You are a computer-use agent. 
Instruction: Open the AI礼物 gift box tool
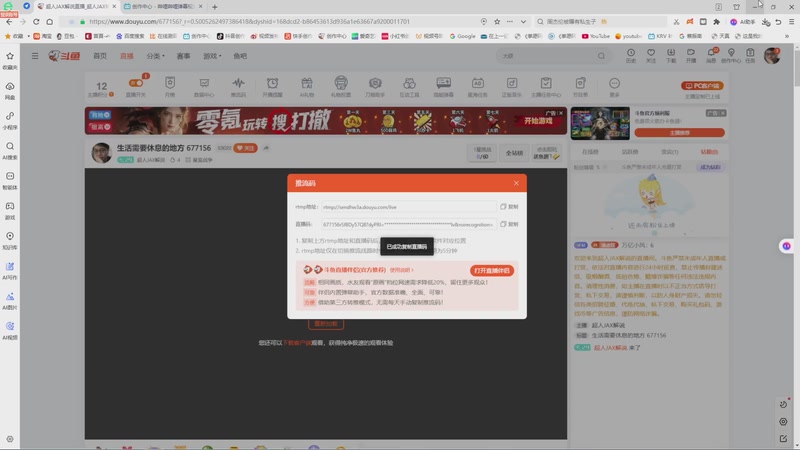(307, 87)
